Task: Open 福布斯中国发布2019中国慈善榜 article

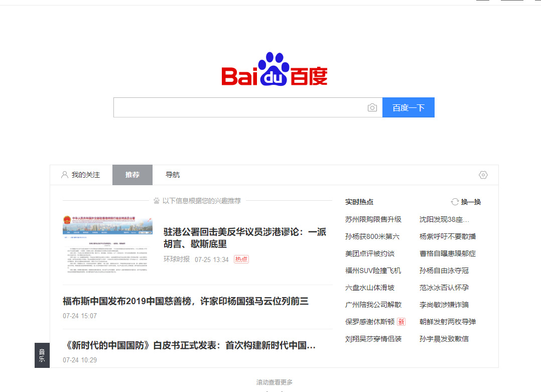Action: pyautogui.click(x=186, y=301)
